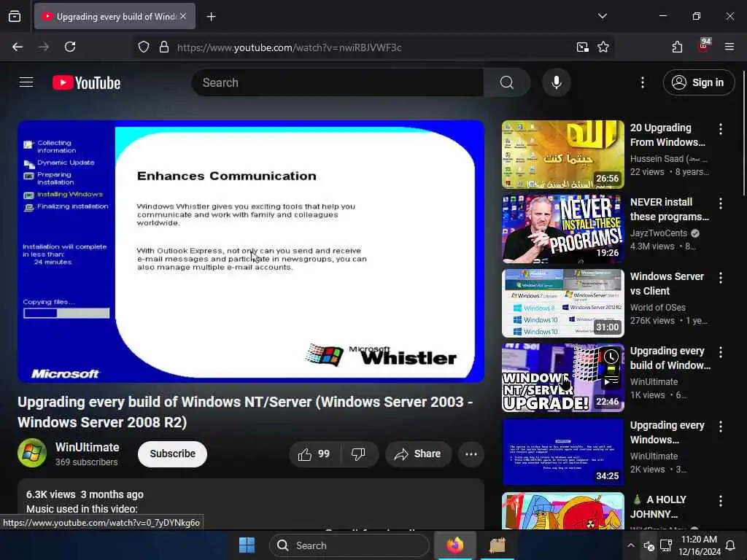
Task: Open the package app in taskbar
Action: pos(497,545)
